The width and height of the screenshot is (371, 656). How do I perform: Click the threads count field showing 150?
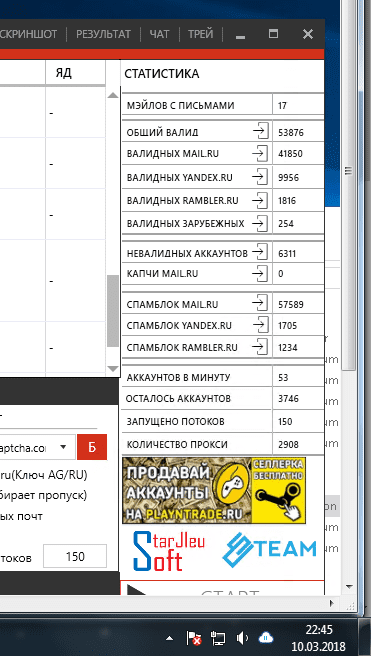[75, 557]
